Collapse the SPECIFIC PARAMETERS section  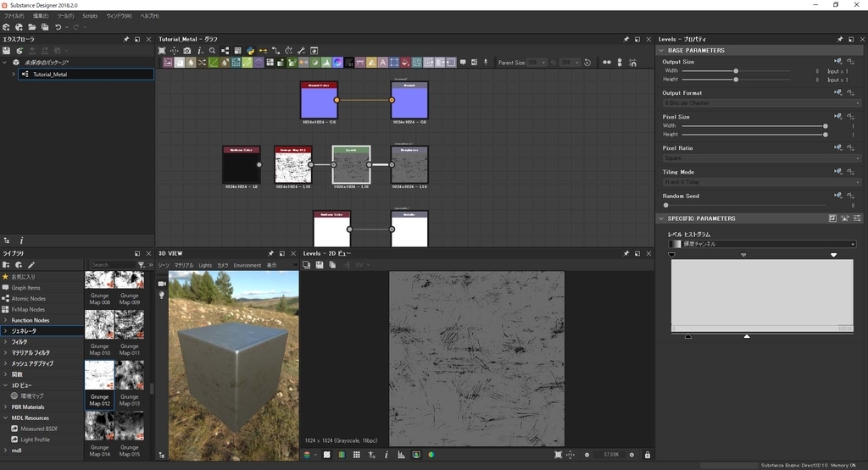point(661,218)
